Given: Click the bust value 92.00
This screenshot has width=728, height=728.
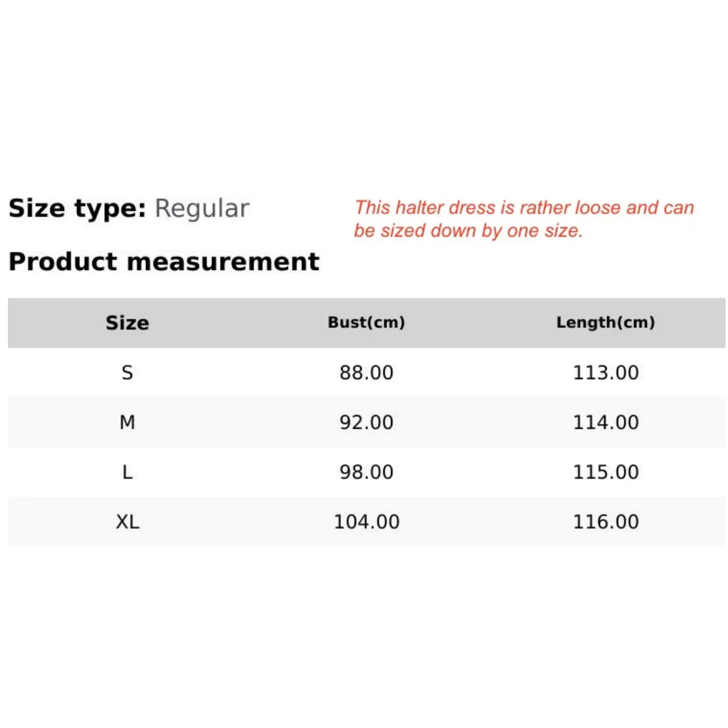Looking at the screenshot, I should [366, 422].
